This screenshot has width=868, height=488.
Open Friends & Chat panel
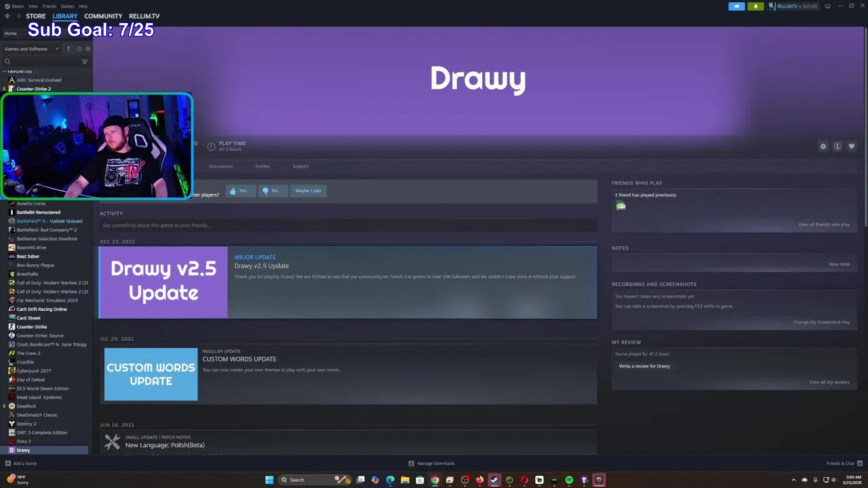(843, 464)
